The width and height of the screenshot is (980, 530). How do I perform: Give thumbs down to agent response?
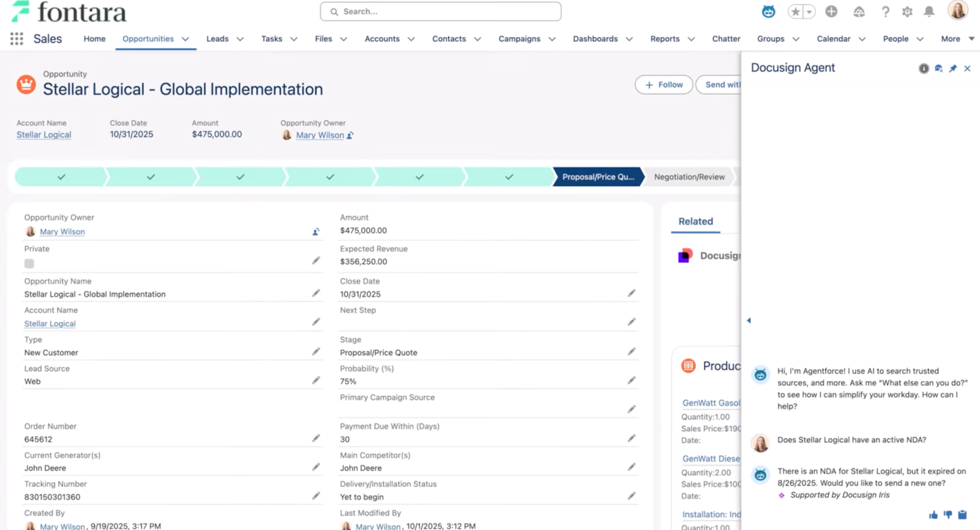click(x=948, y=515)
